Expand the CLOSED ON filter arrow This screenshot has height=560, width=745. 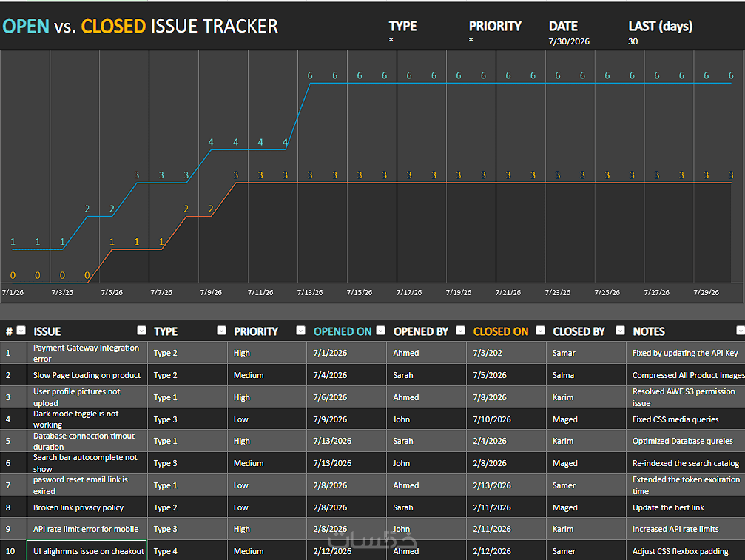[540, 331]
